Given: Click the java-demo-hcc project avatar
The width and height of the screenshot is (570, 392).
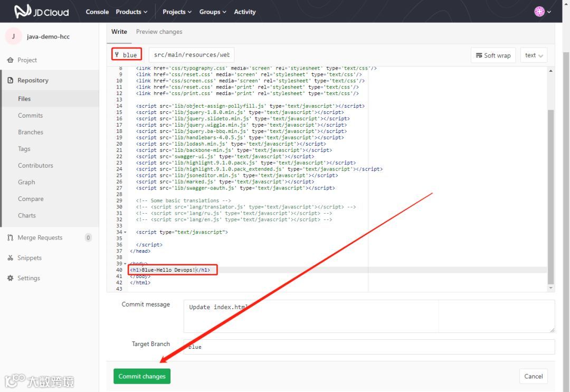Looking at the screenshot, I should pyautogui.click(x=13, y=36).
